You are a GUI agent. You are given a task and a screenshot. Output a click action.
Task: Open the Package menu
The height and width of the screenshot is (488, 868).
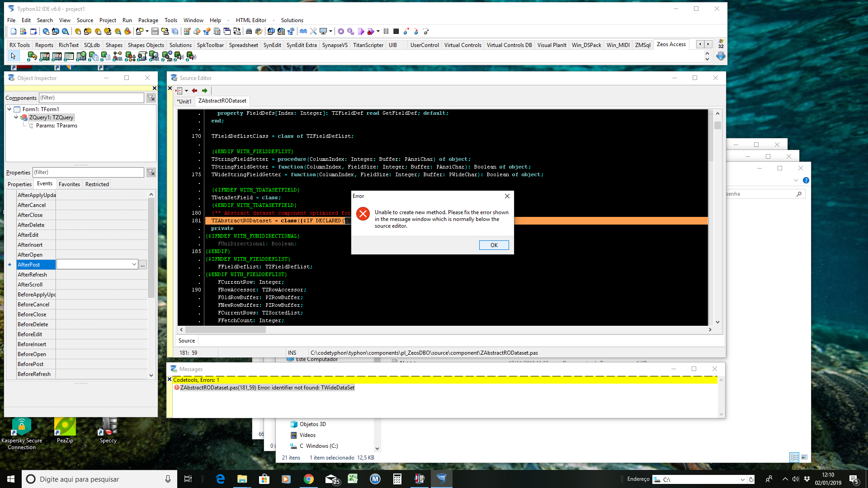(148, 20)
